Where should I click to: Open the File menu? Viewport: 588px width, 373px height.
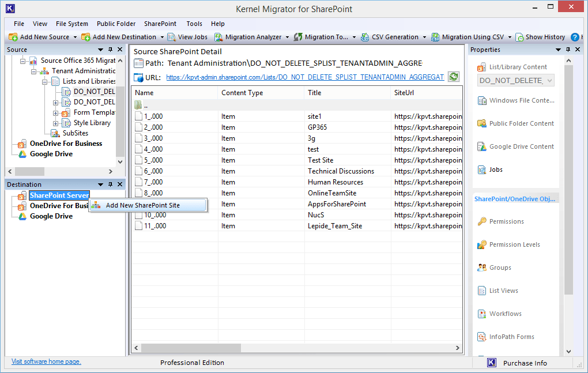(x=19, y=24)
